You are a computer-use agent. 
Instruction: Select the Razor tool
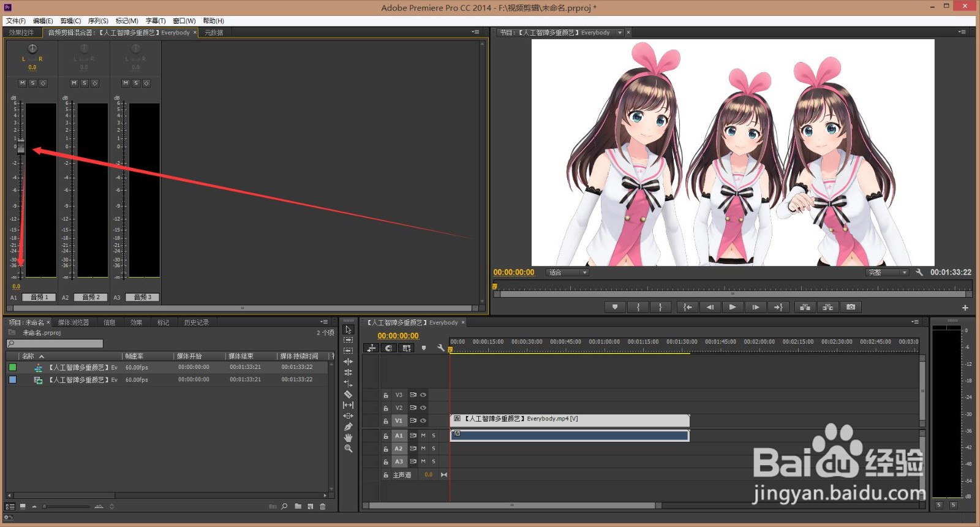[x=349, y=394]
